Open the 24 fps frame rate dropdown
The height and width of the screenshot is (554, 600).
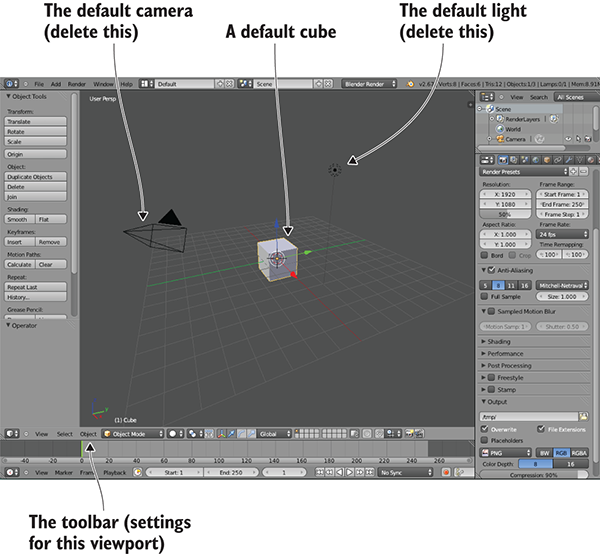tap(562, 234)
